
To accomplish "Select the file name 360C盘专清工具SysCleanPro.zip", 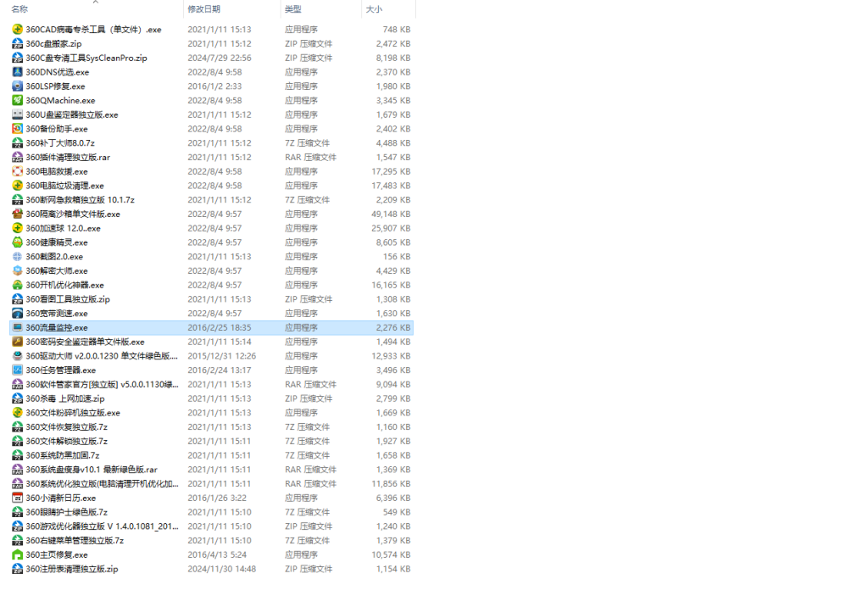I will point(86,58).
